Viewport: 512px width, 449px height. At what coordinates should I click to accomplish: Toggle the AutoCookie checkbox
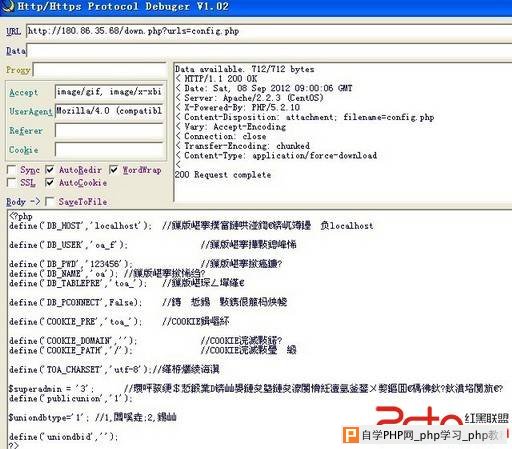click(49, 183)
